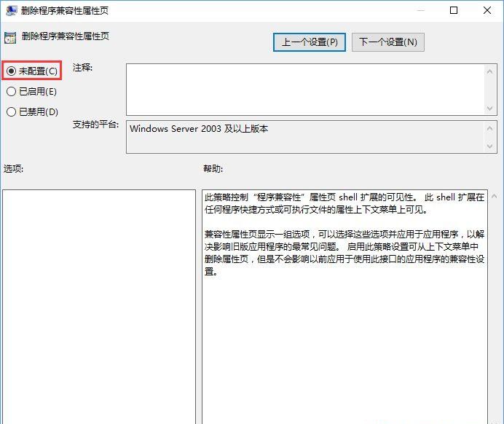The width and height of the screenshot is (504, 424).
Task: Select the 未配置(C) radio button
Action: (x=11, y=71)
